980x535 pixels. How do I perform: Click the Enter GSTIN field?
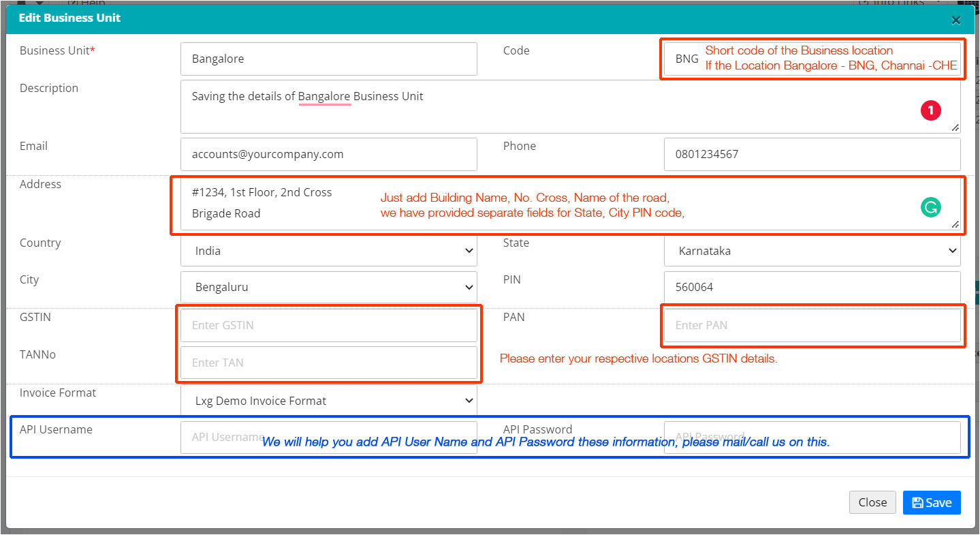pos(329,325)
